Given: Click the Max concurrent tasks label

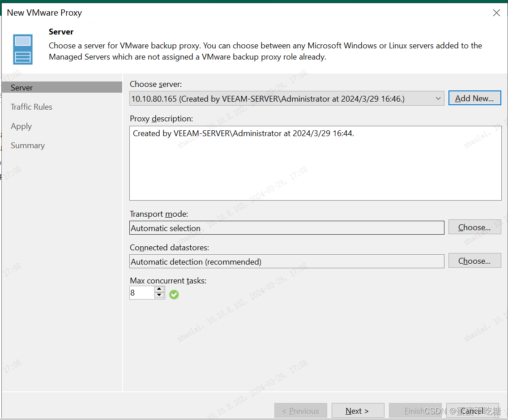Looking at the screenshot, I should click(168, 281).
